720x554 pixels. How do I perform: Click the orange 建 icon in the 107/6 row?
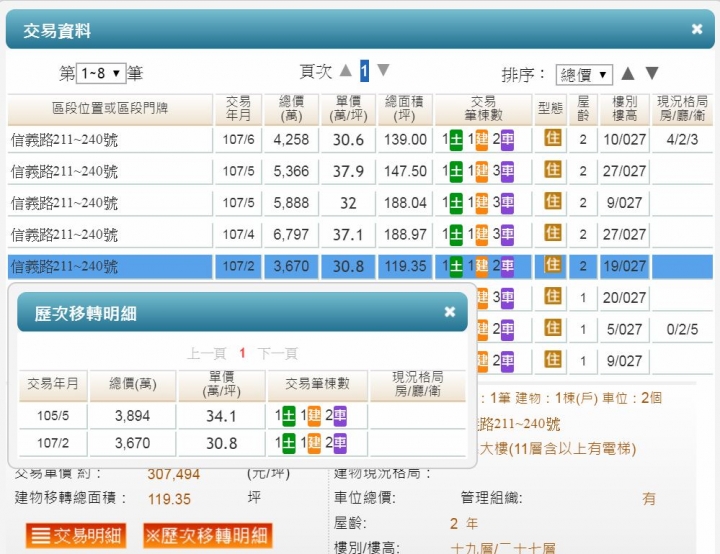[482, 140]
